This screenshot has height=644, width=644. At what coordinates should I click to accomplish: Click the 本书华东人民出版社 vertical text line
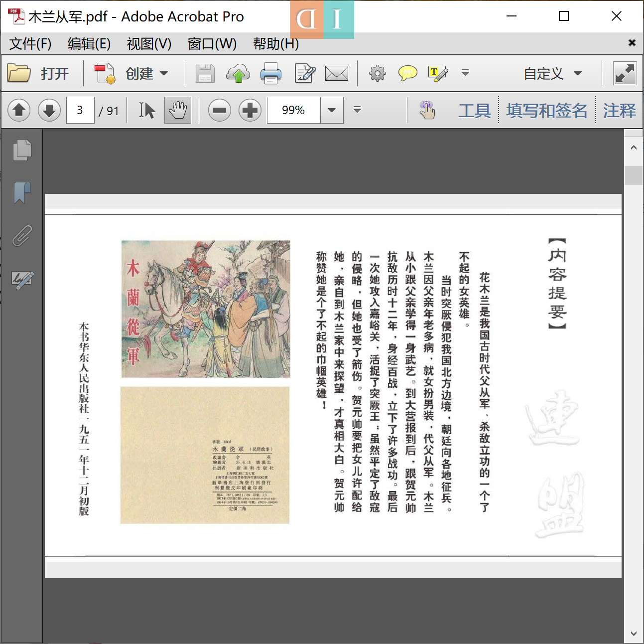[84, 419]
